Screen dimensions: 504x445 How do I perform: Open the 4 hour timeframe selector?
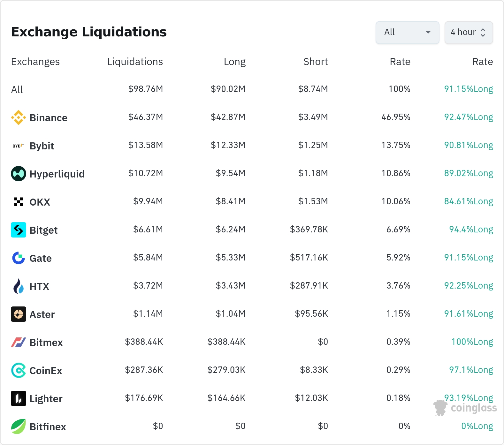pyautogui.click(x=469, y=32)
